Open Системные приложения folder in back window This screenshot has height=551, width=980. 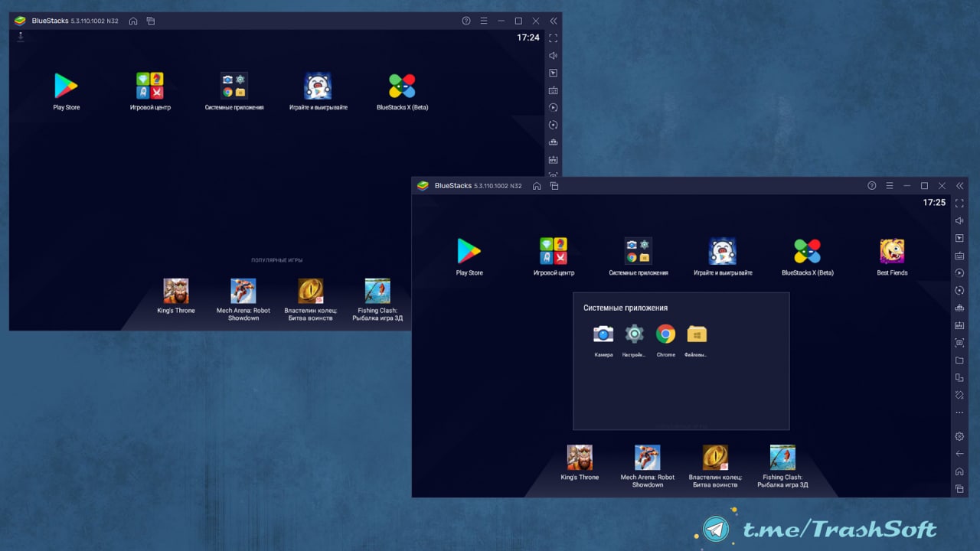click(234, 86)
